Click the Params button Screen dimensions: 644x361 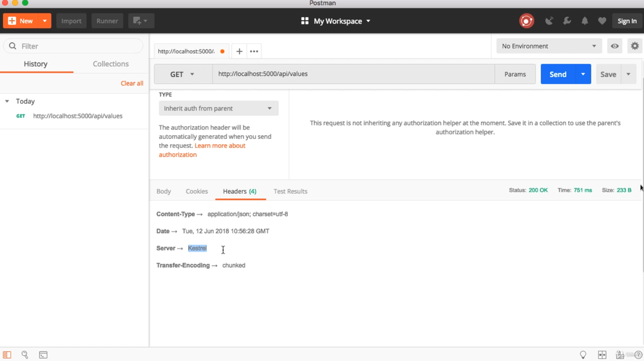click(515, 74)
